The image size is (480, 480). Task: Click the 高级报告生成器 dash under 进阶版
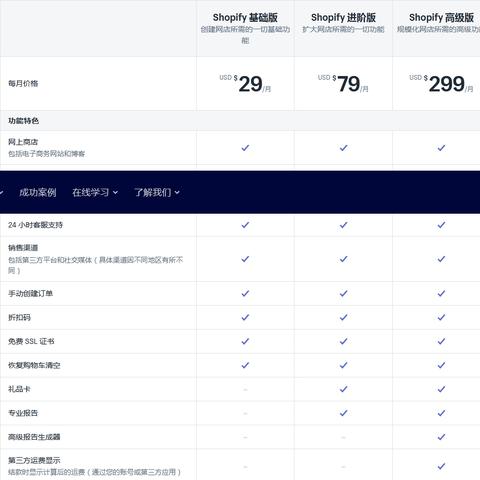343,437
